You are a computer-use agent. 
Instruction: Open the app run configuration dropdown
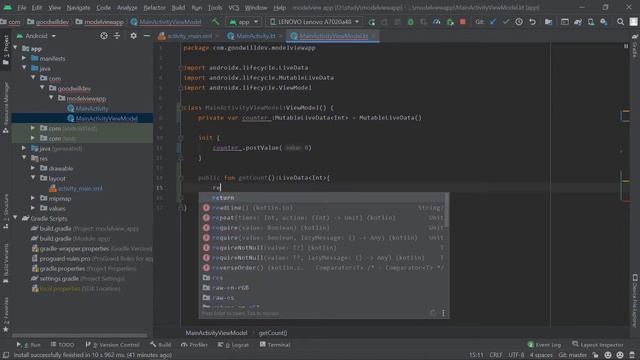244,22
